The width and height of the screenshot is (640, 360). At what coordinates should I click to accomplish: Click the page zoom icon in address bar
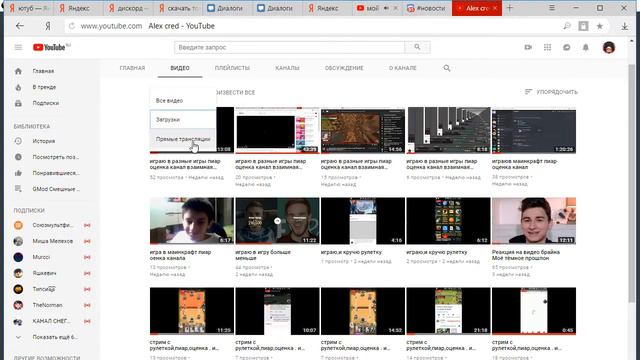click(567, 26)
